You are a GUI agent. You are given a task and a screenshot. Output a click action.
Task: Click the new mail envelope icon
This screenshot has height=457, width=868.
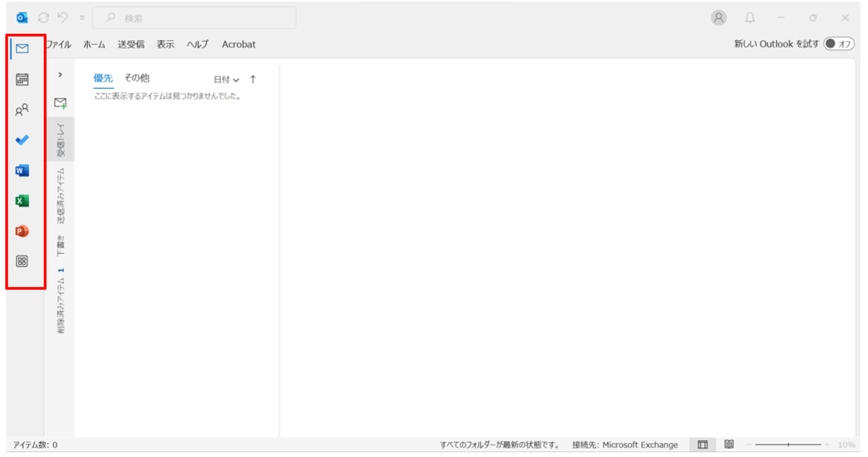pos(60,103)
